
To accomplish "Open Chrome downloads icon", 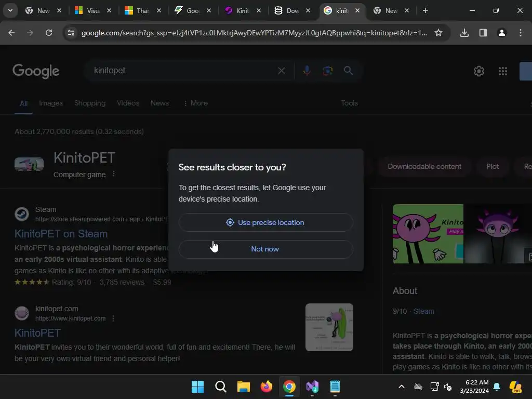I will tap(464, 33).
